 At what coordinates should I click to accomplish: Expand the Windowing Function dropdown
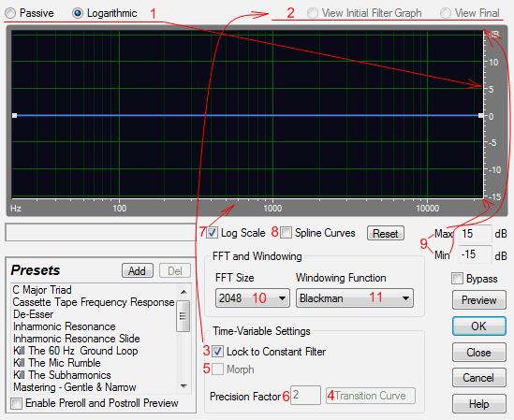click(x=355, y=298)
